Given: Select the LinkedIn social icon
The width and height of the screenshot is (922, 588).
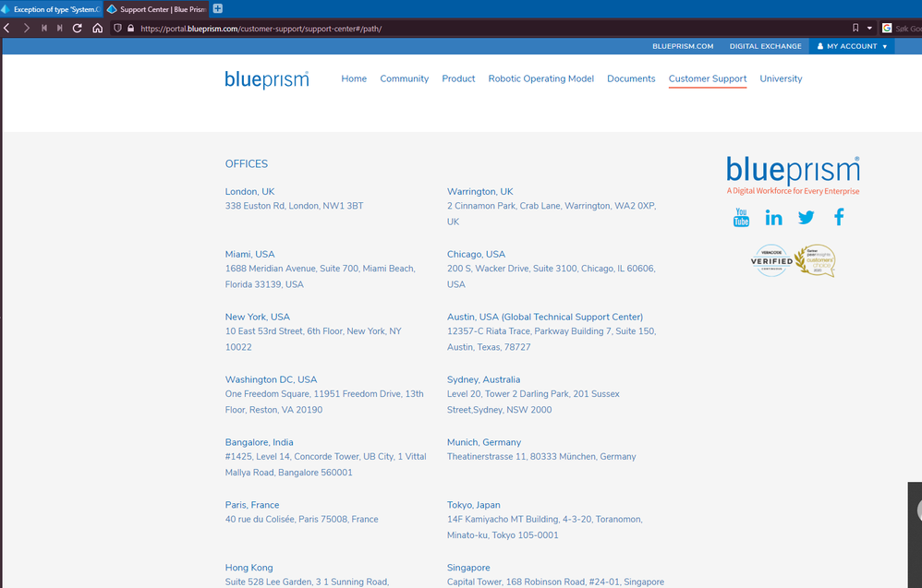Looking at the screenshot, I should (x=773, y=217).
